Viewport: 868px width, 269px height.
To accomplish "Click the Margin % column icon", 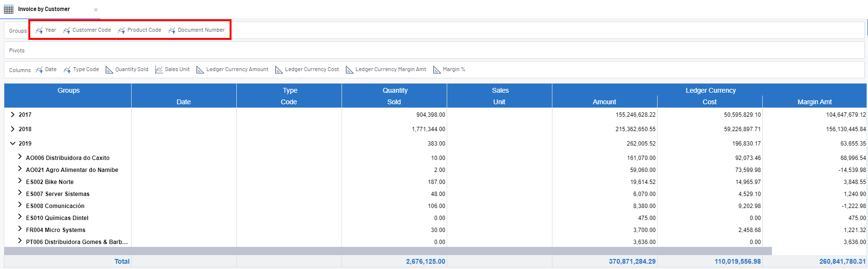I will tap(437, 70).
